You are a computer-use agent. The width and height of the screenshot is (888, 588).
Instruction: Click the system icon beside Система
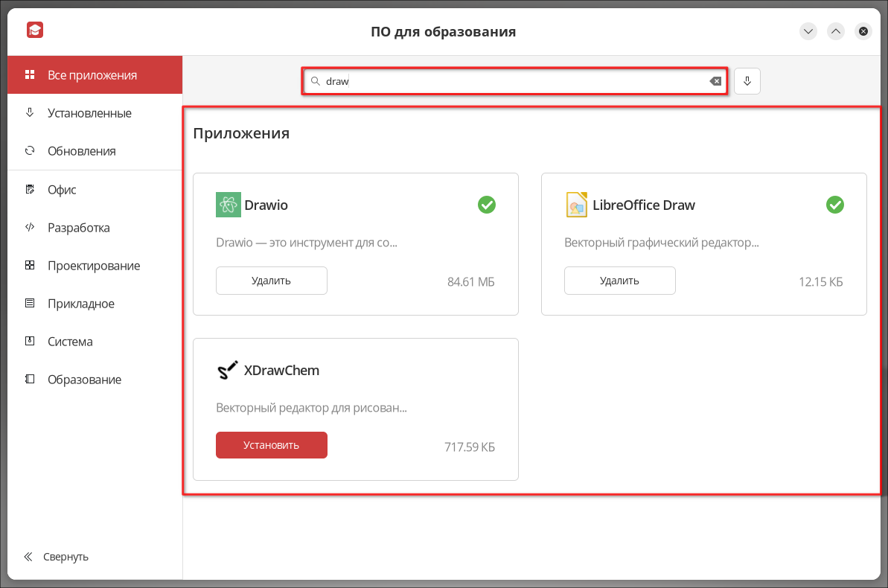pyautogui.click(x=30, y=341)
